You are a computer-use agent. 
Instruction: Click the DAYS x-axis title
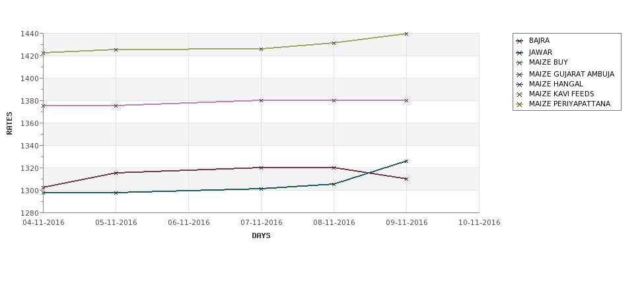pyautogui.click(x=261, y=236)
